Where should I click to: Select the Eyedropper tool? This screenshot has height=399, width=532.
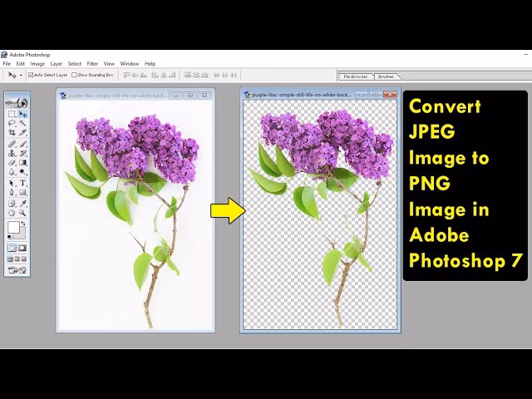[x=22, y=204]
